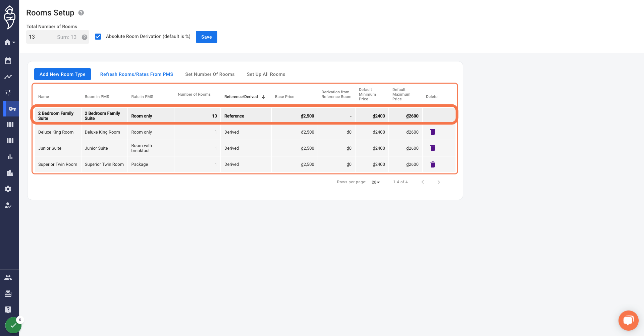
Task: Click the Save button
Action: tap(207, 37)
